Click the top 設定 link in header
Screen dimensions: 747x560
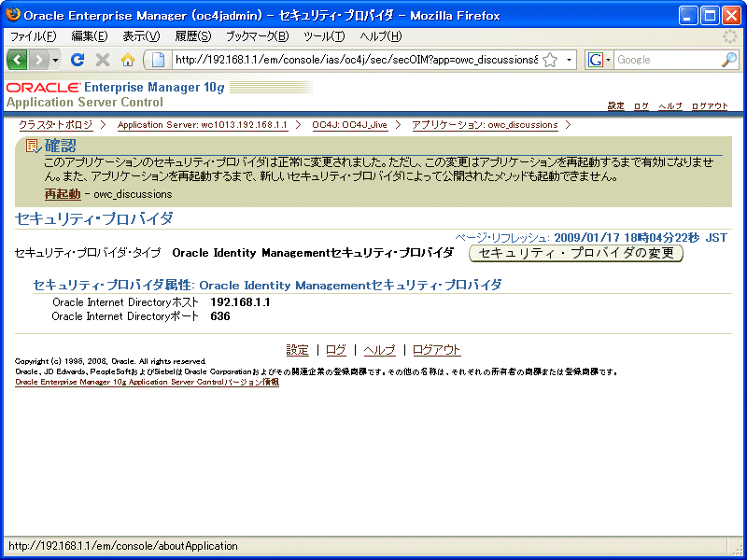click(x=616, y=105)
